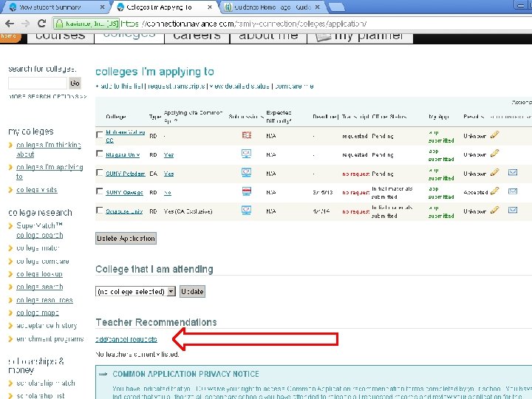This screenshot has height=399, width=532.
Task: Open the SUNY Potsdam college link
Action: [125, 174]
